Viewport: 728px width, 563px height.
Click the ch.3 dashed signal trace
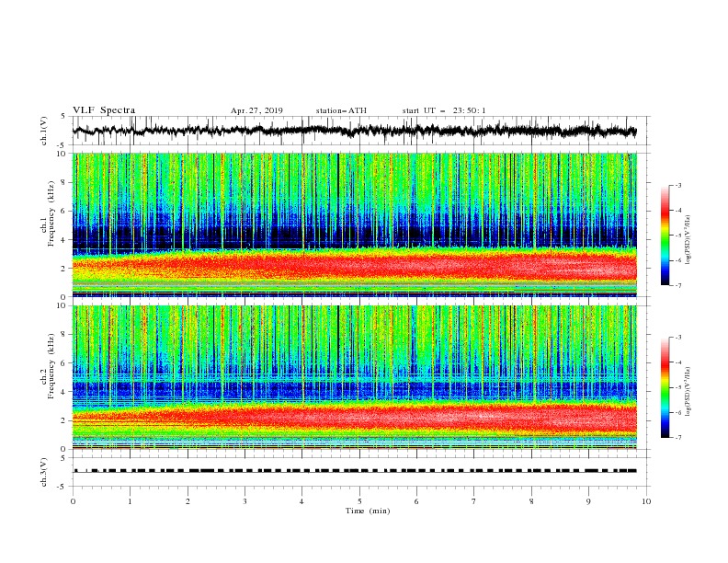coord(354,471)
